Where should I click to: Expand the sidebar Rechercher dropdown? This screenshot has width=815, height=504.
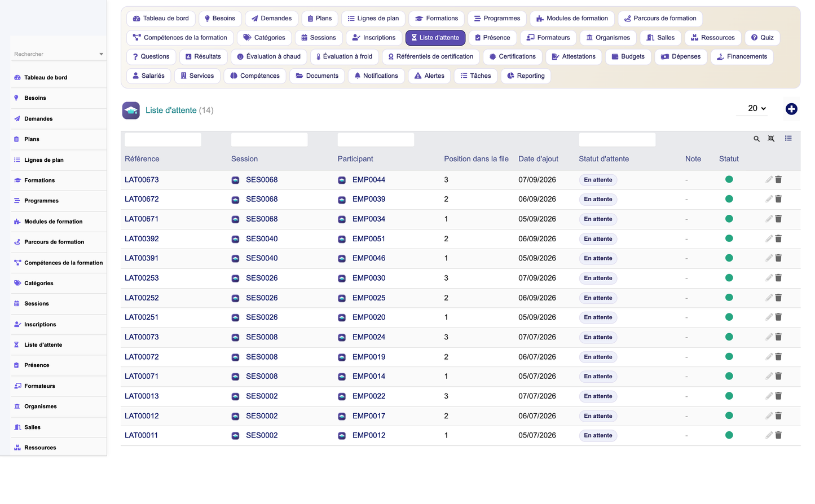101,54
